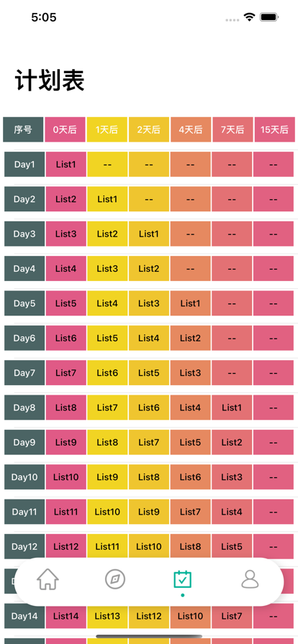Tap the 计划表 page title
Image resolution: width=298 pixels, height=644 pixels.
pos(50,80)
